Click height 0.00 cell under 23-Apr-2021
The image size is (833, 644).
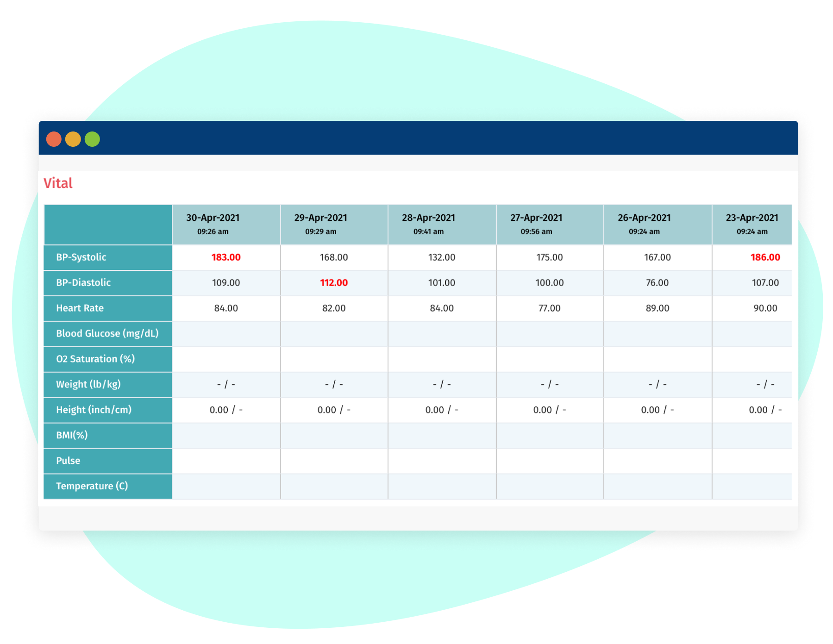pos(752,410)
